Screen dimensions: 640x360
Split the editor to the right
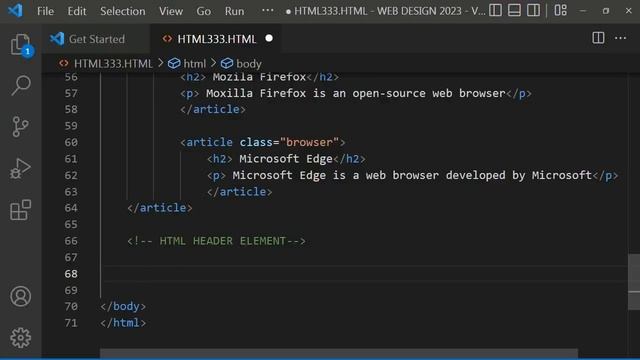point(598,38)
